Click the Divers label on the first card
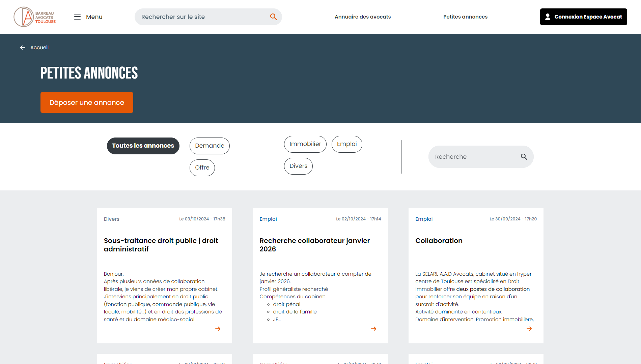The width and height of the screenshot is (641, 364). 111,219
